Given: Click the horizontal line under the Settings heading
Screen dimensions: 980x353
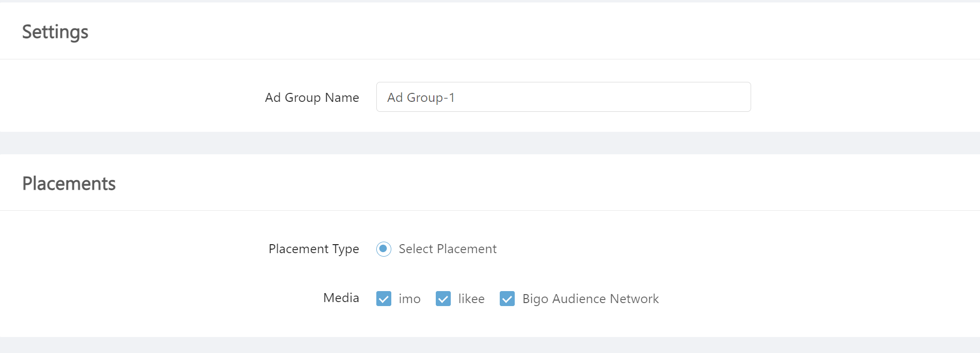Looking at the screenshot, I should [490, 59].
